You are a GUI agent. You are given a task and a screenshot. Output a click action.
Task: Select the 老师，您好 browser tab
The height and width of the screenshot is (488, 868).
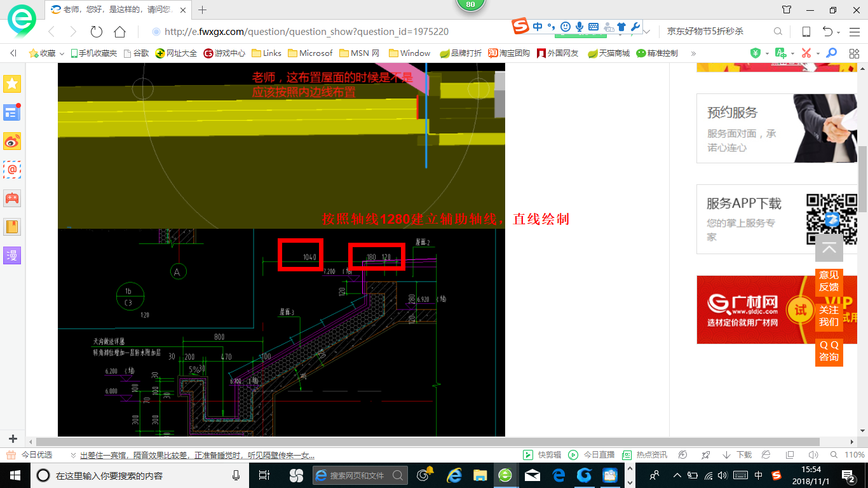[117, 10]
